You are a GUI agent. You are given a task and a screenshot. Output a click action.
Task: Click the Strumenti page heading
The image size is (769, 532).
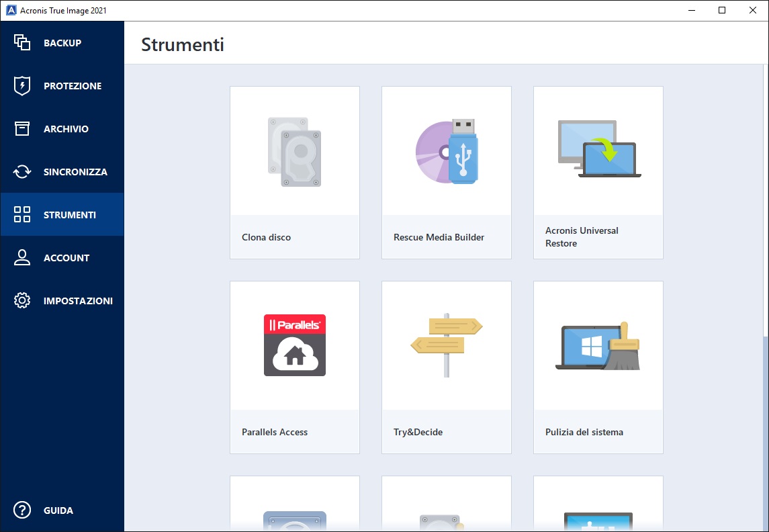[183, 44]
